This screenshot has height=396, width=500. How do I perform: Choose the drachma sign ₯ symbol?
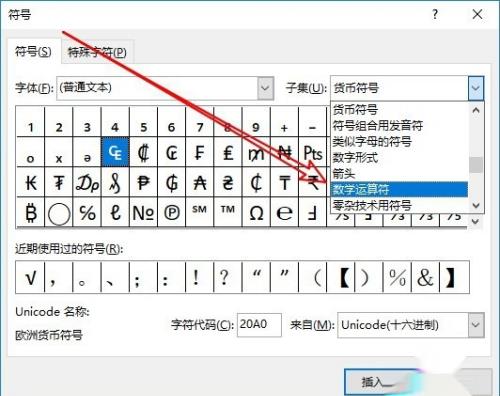tap(87, 183)
